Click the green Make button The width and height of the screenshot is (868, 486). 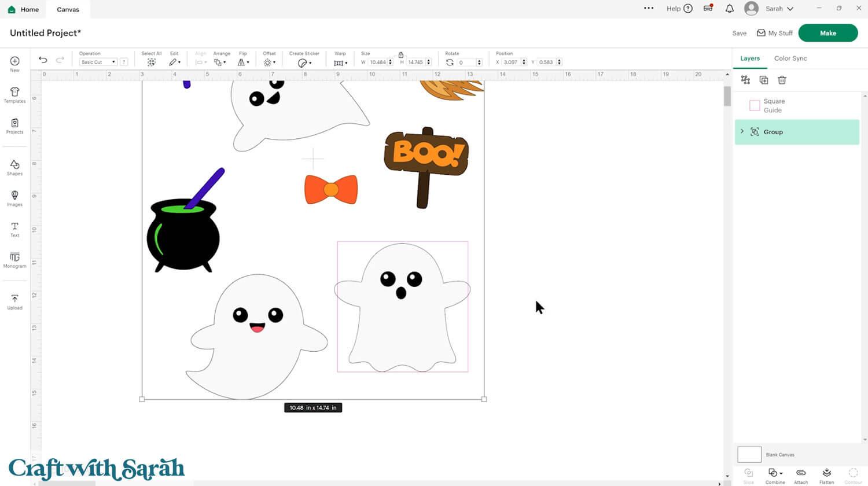pyautogui.click(x=827, y=33)
